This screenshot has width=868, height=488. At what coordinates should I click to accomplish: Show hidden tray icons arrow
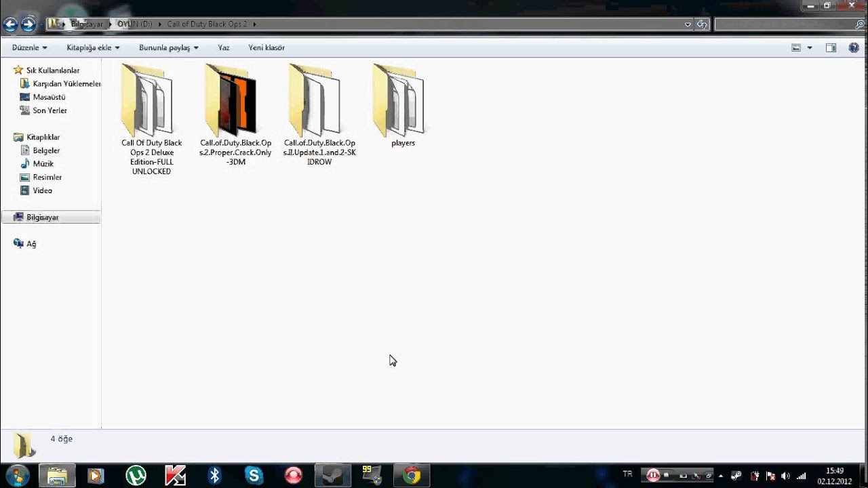point(720,476)
